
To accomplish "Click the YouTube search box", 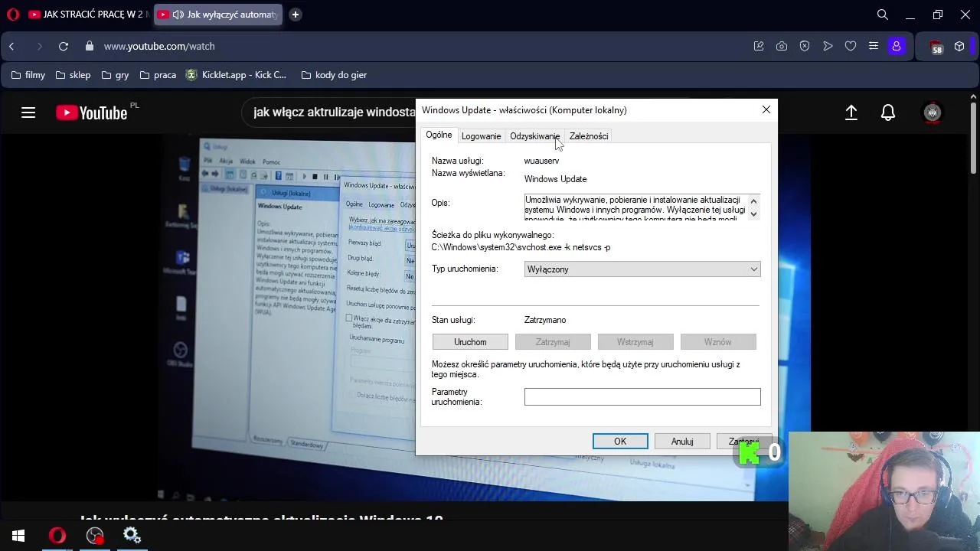I will [x=329, y=112].
